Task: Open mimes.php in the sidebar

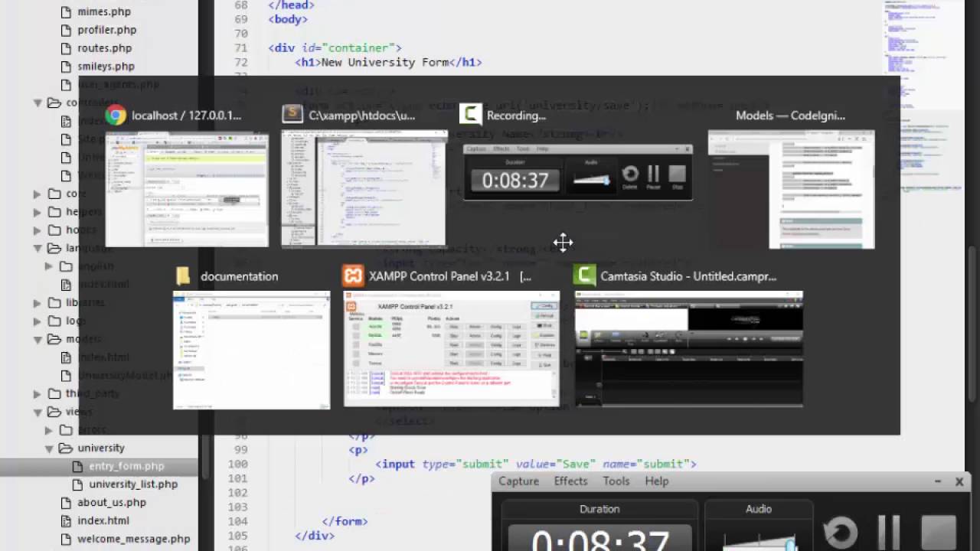Action: [103, 11]
